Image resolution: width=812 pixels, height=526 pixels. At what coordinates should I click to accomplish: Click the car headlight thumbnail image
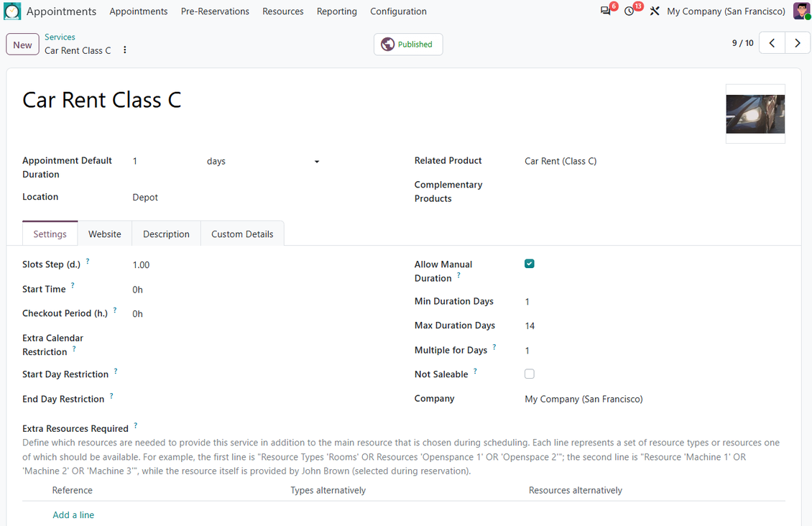(755, 114)
